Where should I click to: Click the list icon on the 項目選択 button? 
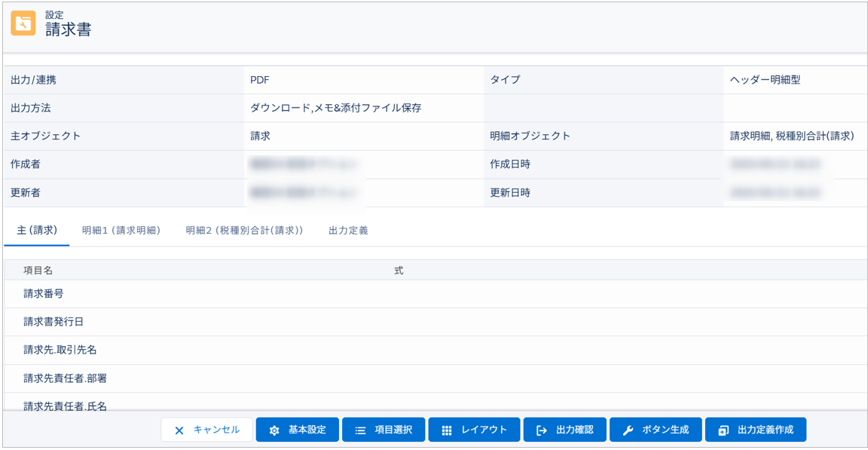pyautogui.click(x=359, y=430)
